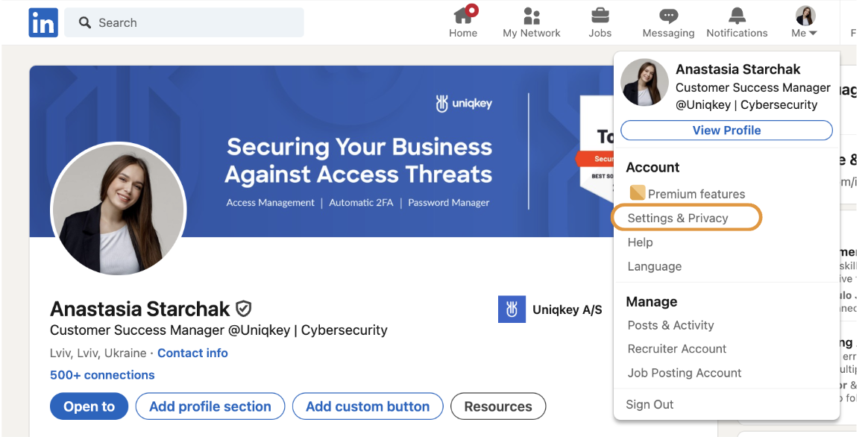This screenshot has height=437, width=868.
Task: Select Help from Account menu
Action: coord(640,242)
